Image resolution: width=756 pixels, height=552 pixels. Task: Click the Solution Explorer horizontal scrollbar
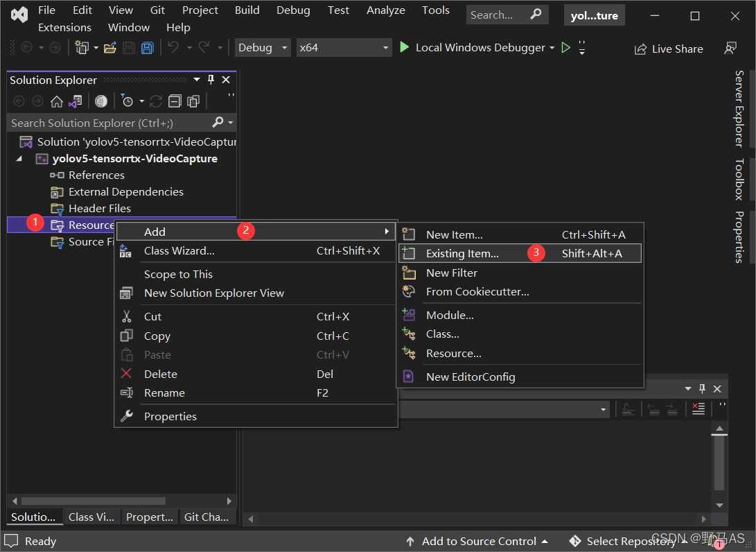pyautogui.click(x=90, y=500)
